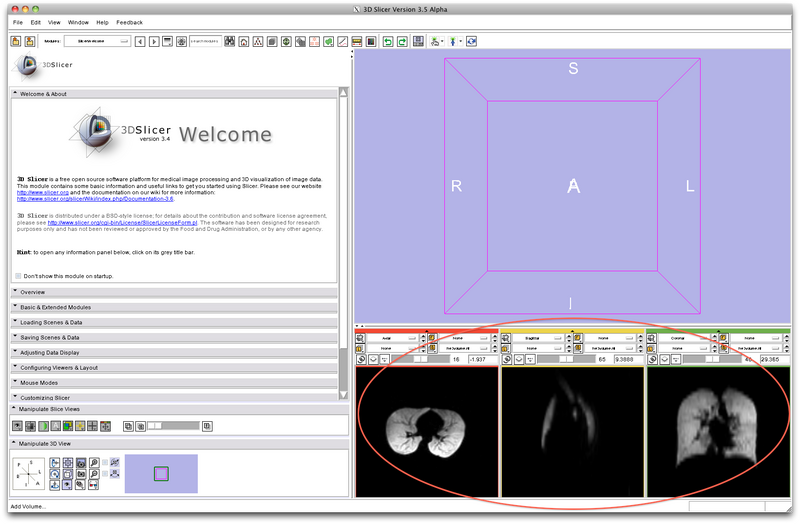This screenshot has height=524, width=800.
Task: Open the Feedback menu
Action: pyautogui.click(x=130, y=22)
